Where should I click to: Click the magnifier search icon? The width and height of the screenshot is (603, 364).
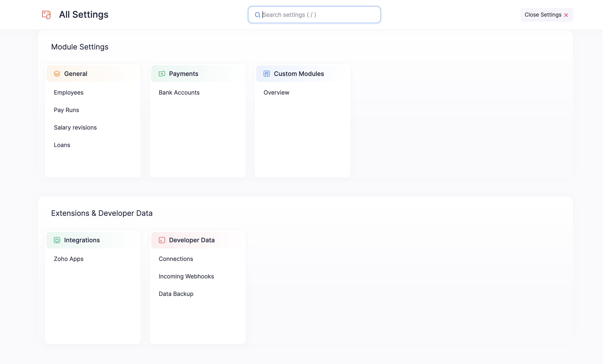coord(257,15)
